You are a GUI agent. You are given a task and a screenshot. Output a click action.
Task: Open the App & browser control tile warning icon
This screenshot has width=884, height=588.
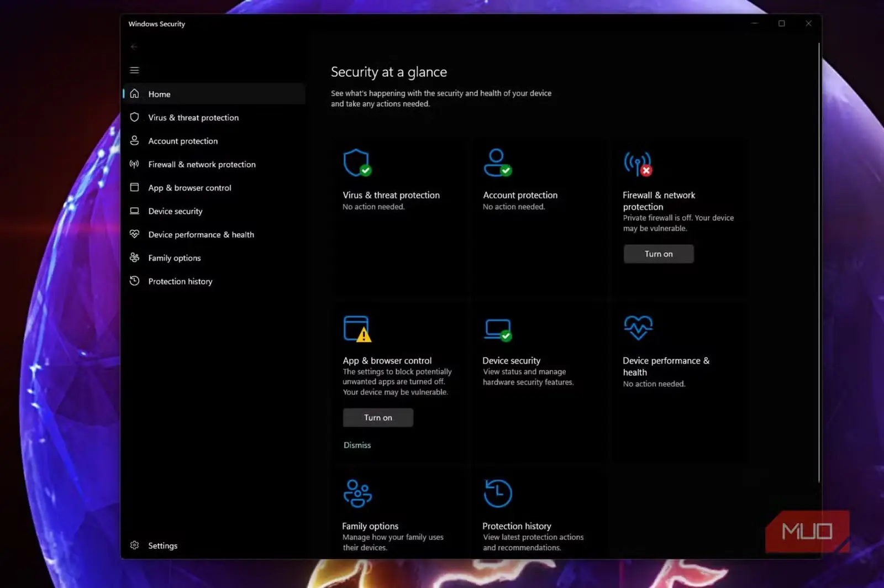pyautogui.click(x=357, y=329)
